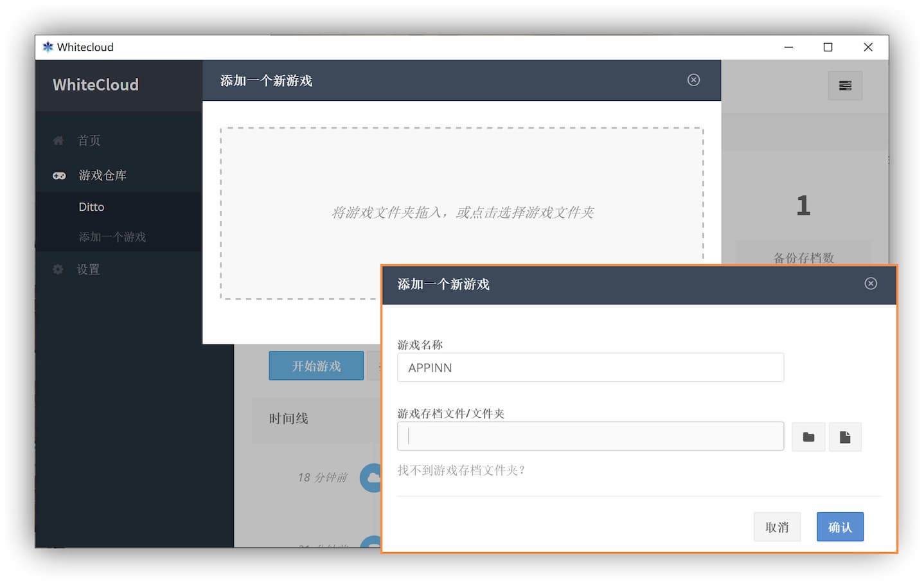
Task: Maximize the Whitecloud window
Action: (x=828, y=47)
